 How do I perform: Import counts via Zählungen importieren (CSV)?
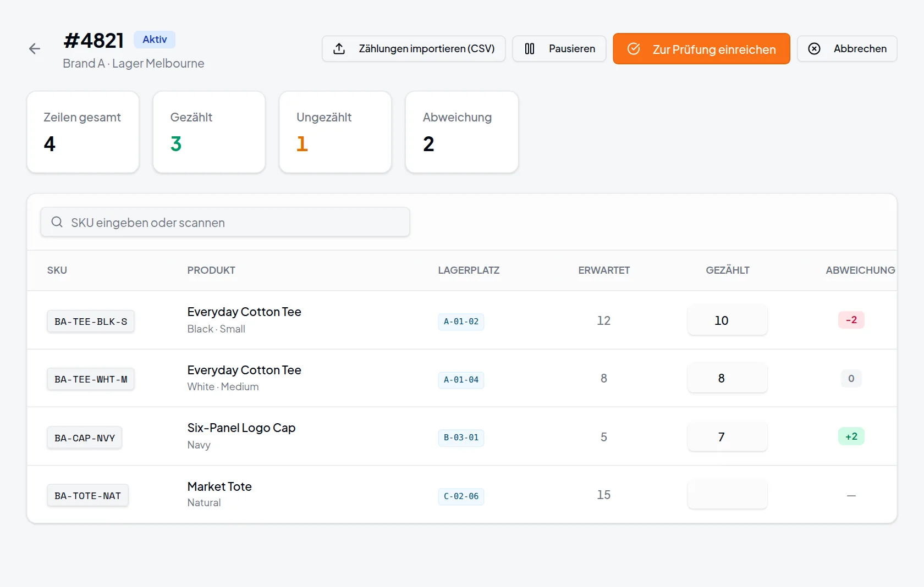pos(414,49)
